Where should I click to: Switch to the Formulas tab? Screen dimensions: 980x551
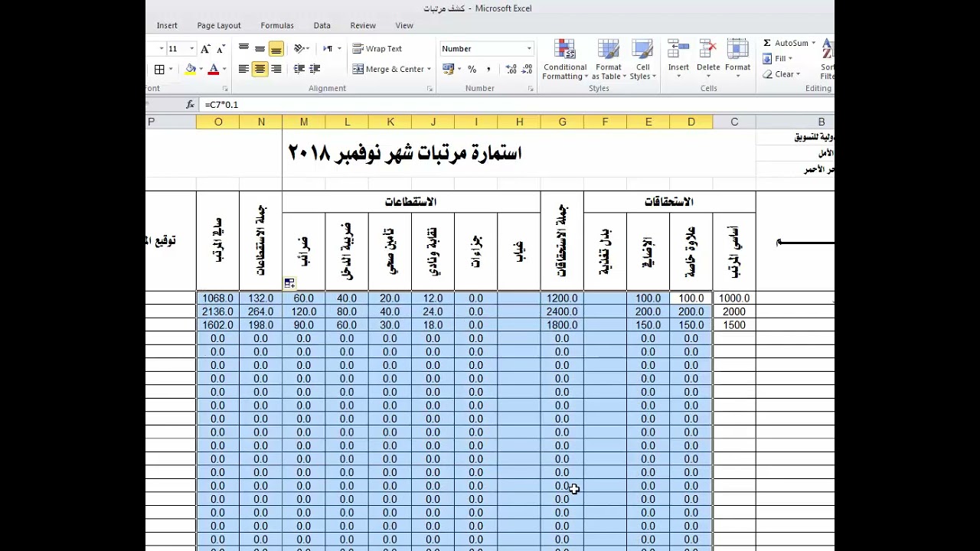click(277, 25)
